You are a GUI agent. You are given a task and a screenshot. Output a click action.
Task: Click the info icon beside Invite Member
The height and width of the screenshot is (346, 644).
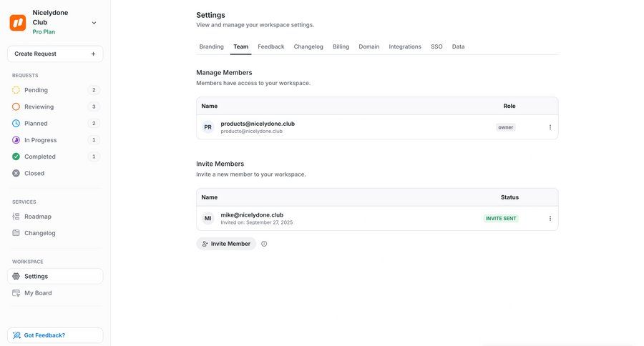pyautogui.click(x=264, y=244)
